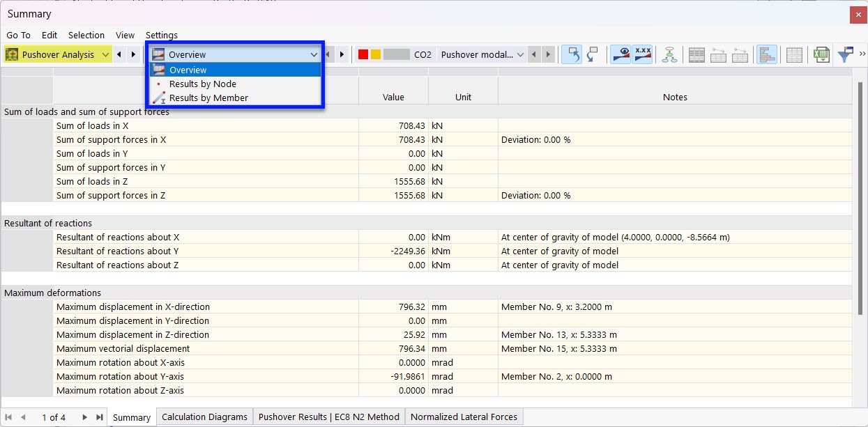
Task: Open the Normalized Lateral Forces tab
Action: coord(464,417)
